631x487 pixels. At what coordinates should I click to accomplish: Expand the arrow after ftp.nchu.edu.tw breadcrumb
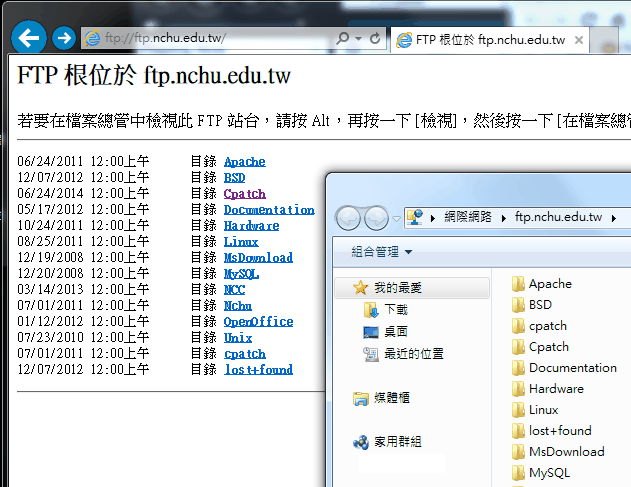(614, 218)
